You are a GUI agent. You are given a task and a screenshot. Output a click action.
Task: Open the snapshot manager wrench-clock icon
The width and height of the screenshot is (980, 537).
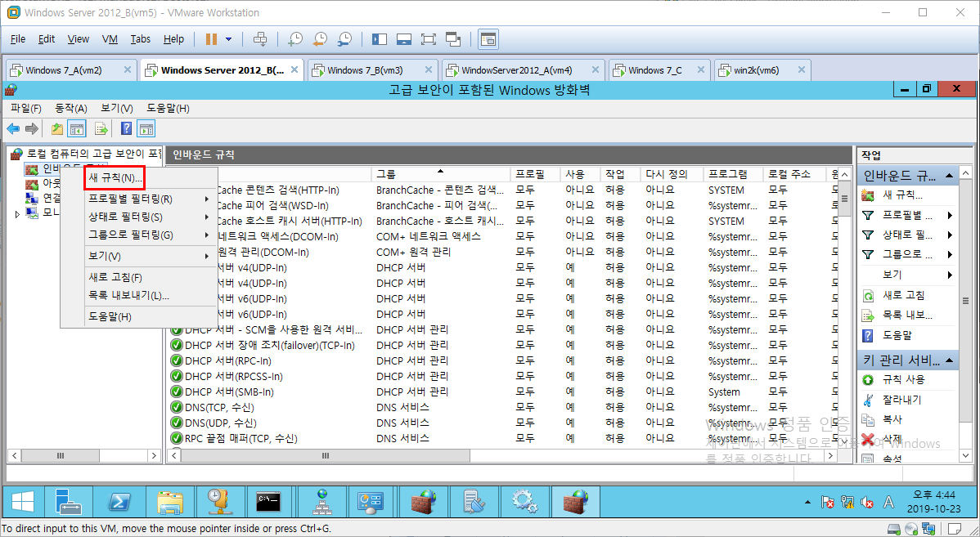pyautogui.click(x=344, y=38)
